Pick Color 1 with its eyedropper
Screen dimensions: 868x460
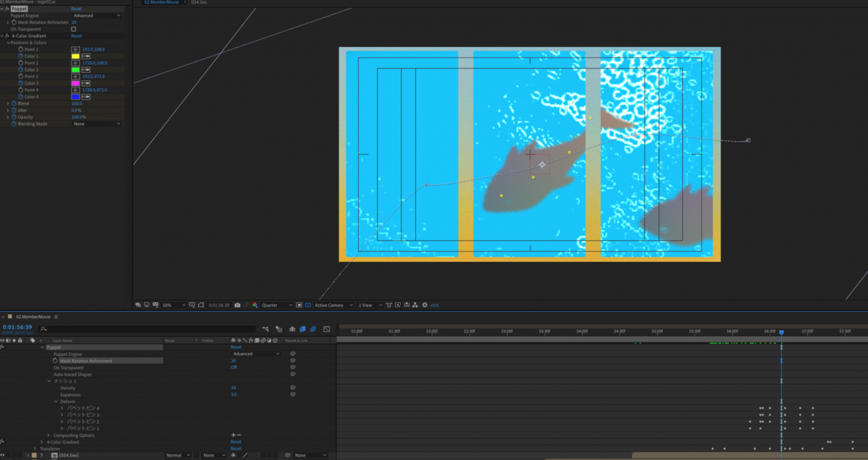[x=85, y=56]
